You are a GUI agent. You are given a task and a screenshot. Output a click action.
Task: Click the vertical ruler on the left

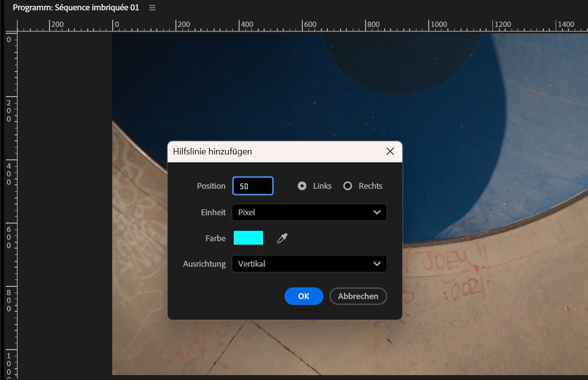[x=10, y=206]
